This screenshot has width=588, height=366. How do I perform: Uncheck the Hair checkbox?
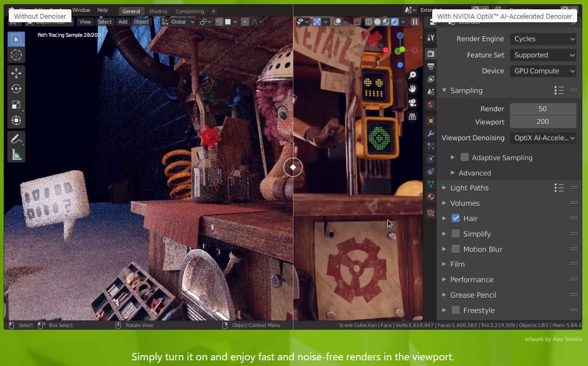(x=455, y=218)
